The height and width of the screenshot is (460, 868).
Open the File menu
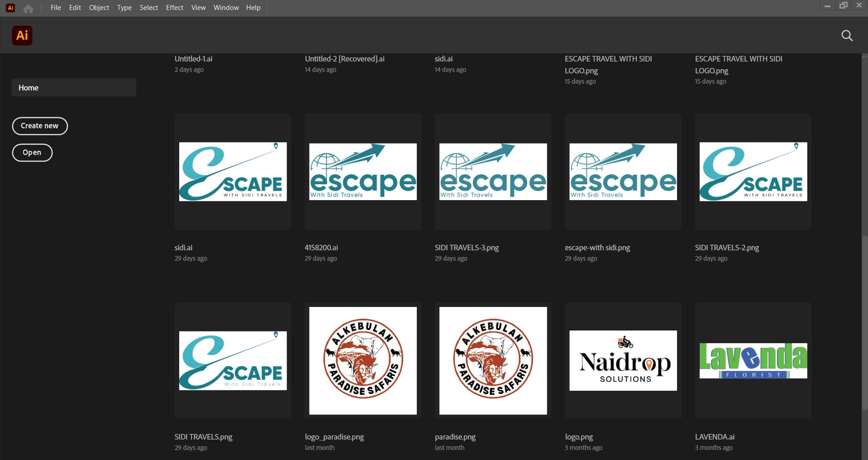(x=56, y=8)
